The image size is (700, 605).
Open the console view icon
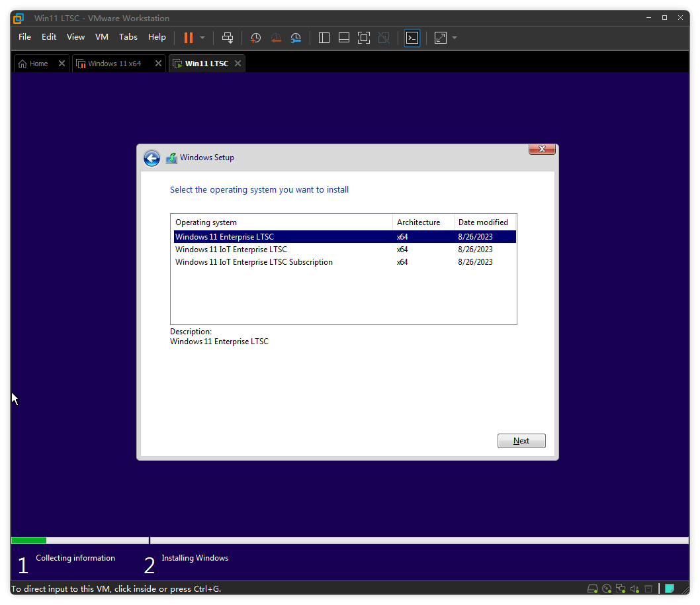(412, 38)
